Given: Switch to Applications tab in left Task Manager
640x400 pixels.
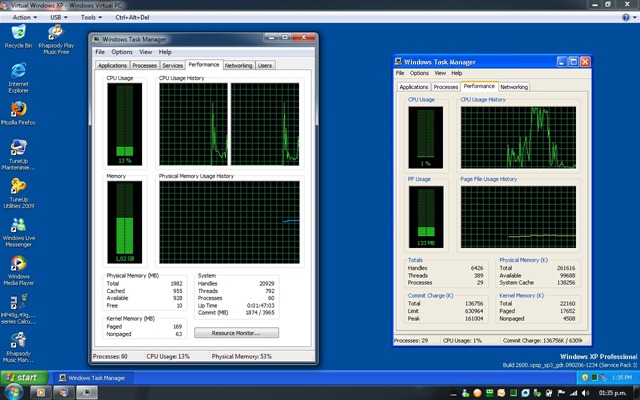Looking at the screenshot, I should tap(112, 65).
